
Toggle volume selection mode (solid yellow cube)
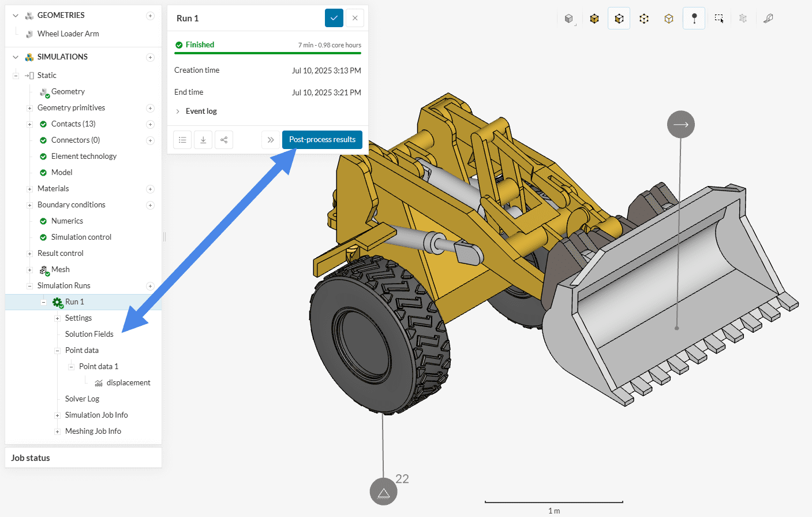[594, 18]
